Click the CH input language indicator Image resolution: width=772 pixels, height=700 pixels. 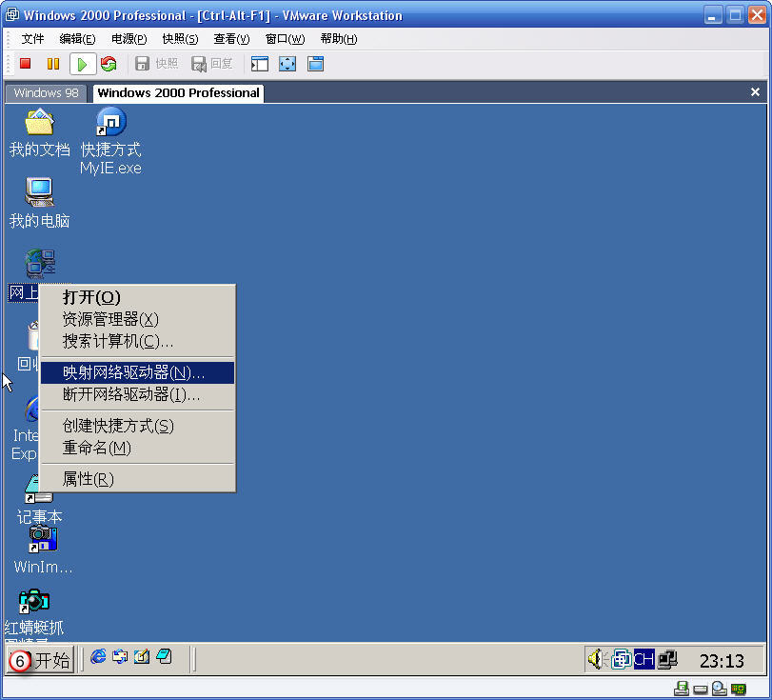[643, 659]
